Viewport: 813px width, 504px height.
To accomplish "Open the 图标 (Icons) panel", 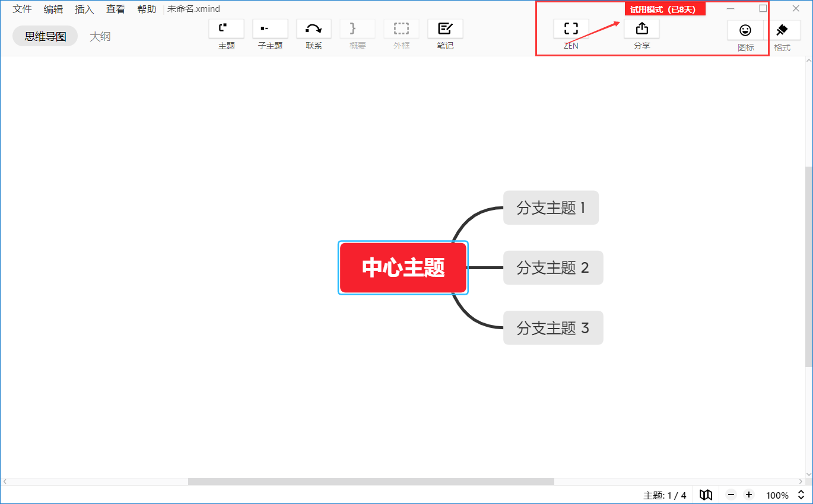I will pyautogui.click(x=745, y=30).
